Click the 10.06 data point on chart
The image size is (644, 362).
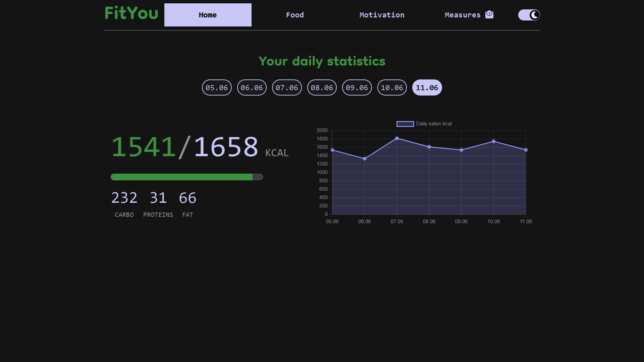pos(494,141)
